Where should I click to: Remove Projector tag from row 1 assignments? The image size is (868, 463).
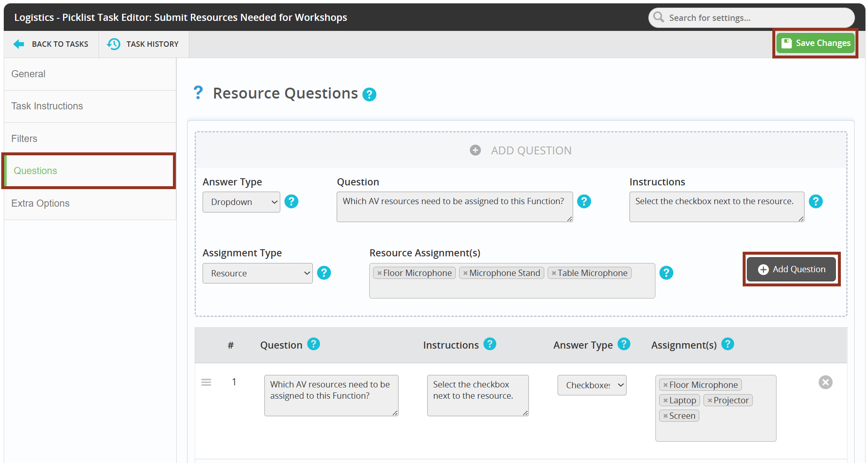tap(709, 400)
